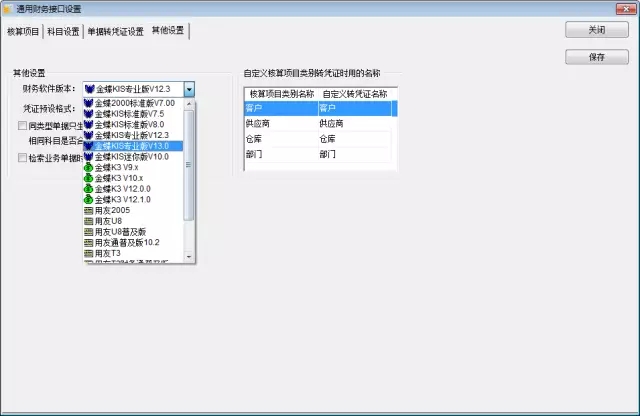Click green icon beside 金蝶K3 V10.x

tap(89, 178)
